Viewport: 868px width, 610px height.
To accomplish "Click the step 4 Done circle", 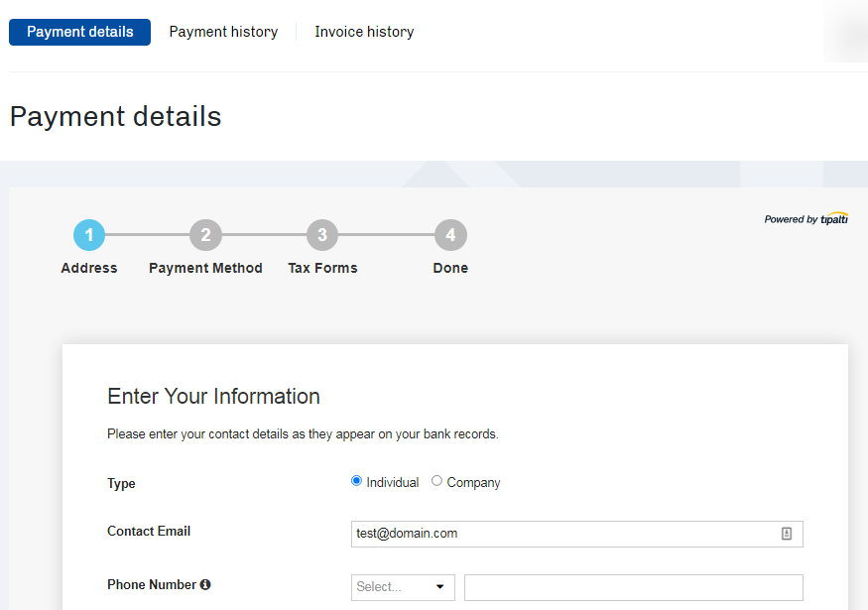I will coord(450,235).
